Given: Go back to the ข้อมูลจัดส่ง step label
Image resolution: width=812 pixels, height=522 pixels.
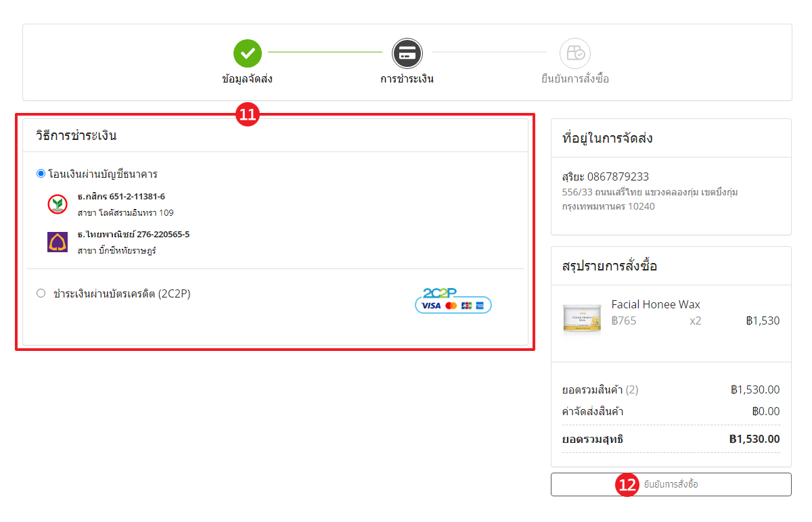Looking at the screenshot, I should 247,79.
